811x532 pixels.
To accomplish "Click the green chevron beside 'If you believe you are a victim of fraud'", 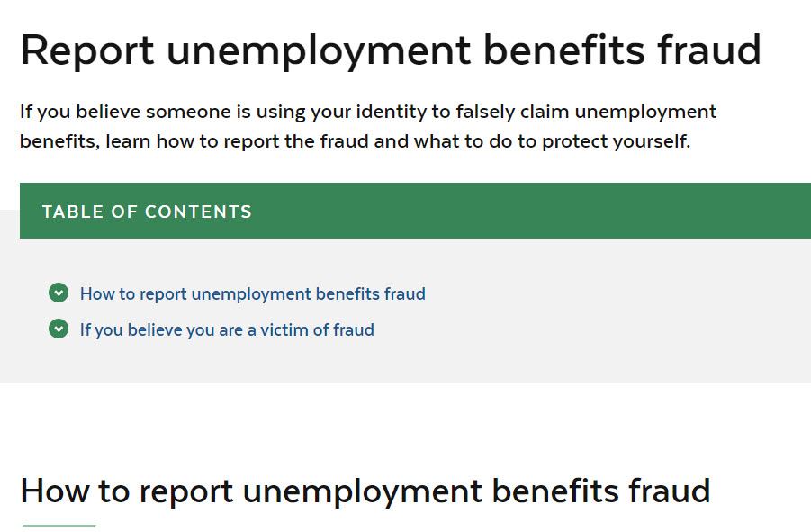I will point(58,329).
